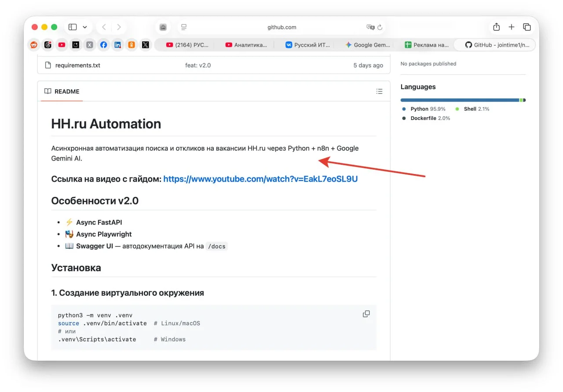The width and height of the screenshot is (563, 392).
Task: Toggle the Safari sidebar
Action: [73, 27]
